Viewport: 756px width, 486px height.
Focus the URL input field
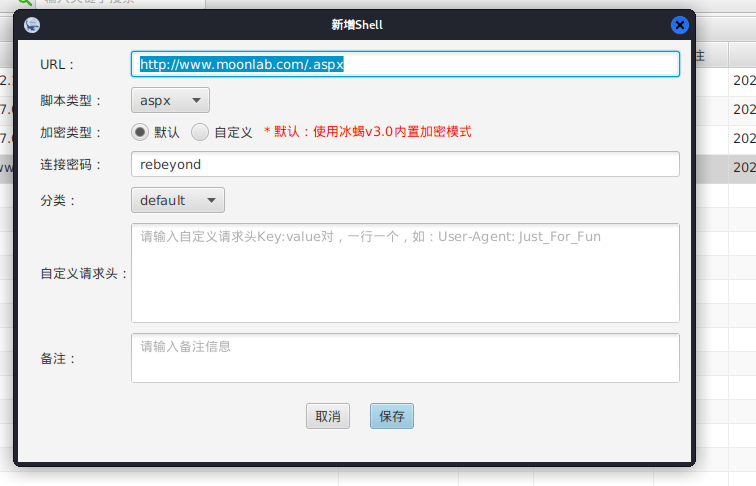point(405,64)
